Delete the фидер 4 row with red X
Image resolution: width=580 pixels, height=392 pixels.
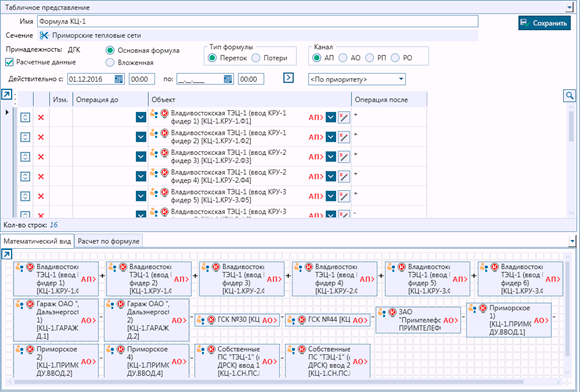coord(41,176)
